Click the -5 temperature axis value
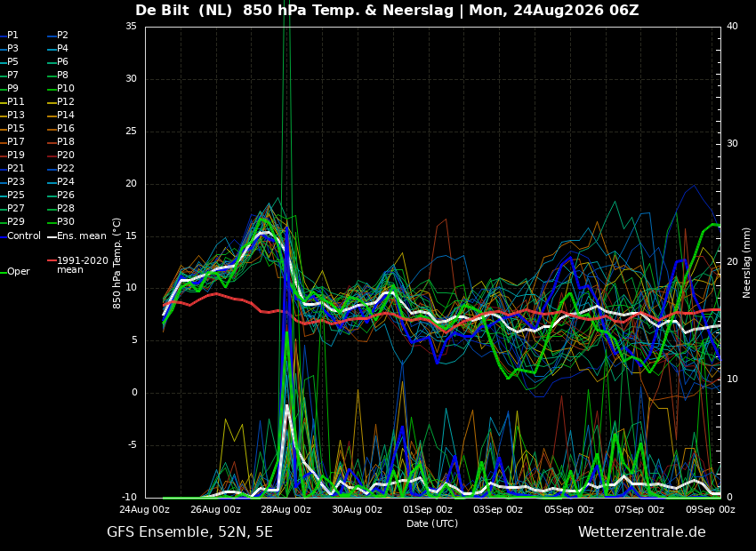Viewport: 756px width, 551px height. [131, 445]
